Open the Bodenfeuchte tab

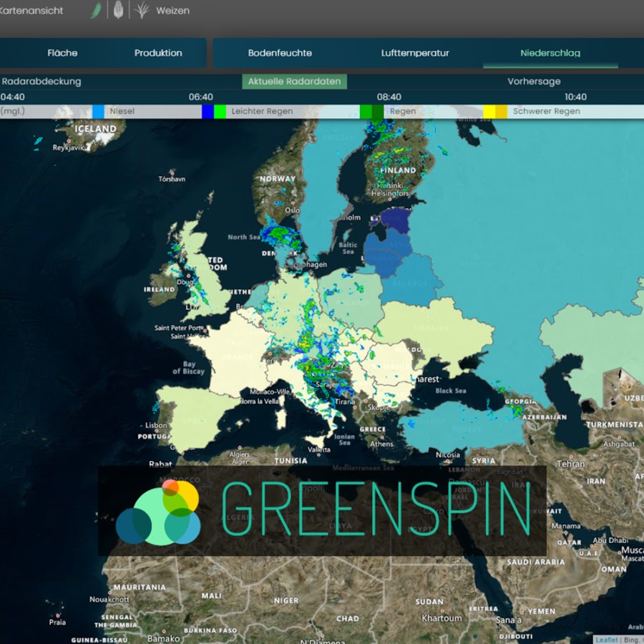280,53
